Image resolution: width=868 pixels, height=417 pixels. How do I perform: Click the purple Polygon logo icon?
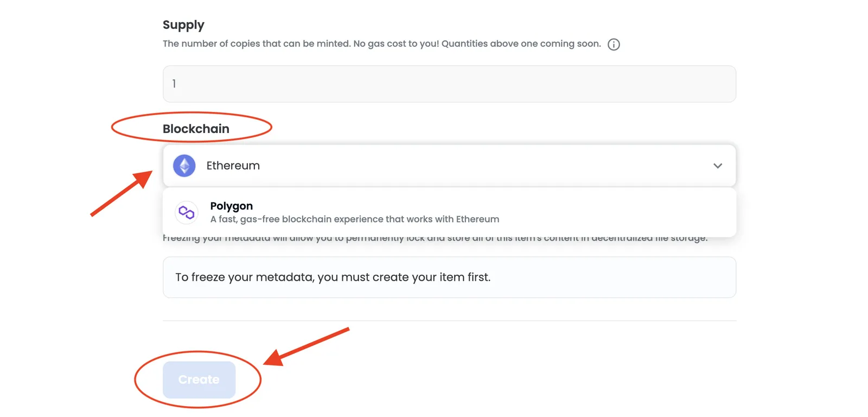[x=187, y=212]
